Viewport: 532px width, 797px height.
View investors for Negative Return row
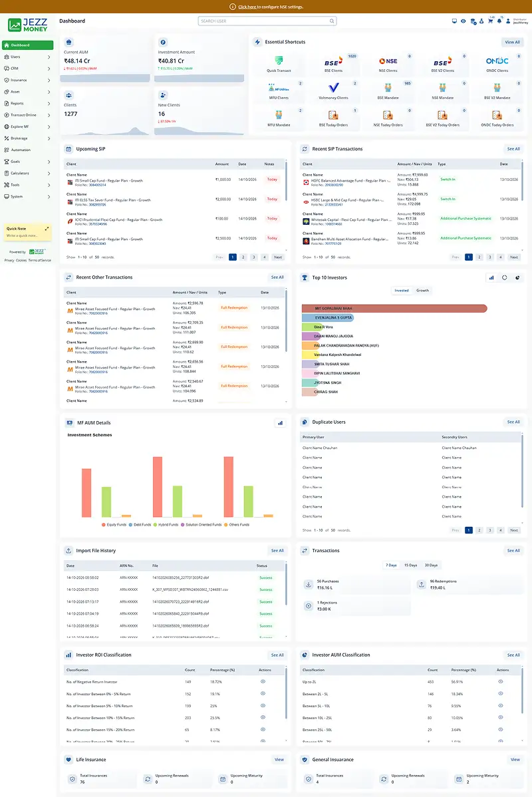263,682
